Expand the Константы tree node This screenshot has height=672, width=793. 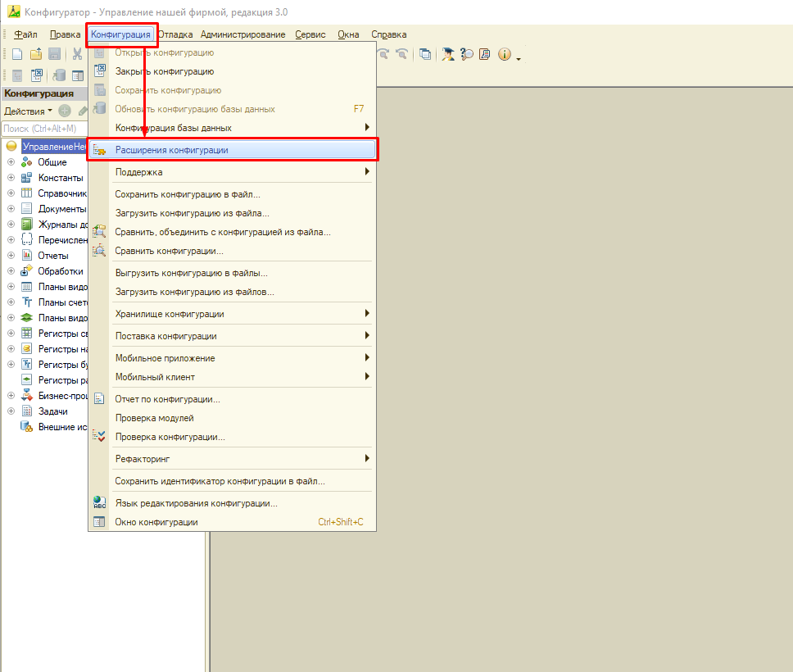[11, 178]
